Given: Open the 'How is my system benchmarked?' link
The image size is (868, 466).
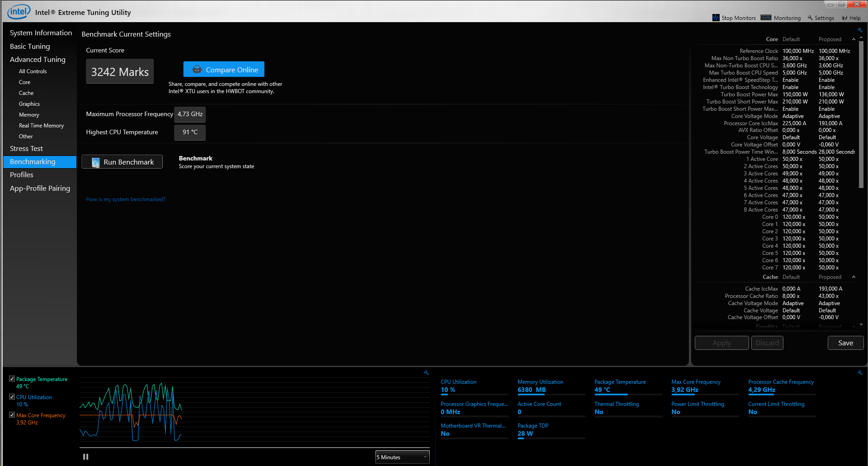Looking at the screenshot, I should click(x=126, y=199).
